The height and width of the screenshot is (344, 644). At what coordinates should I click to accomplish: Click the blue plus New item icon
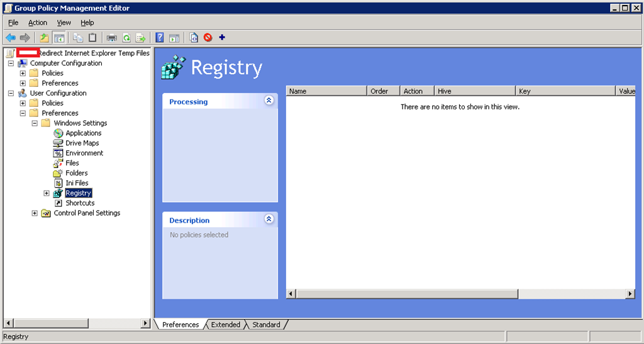pyautogui.click(x=222, y=37)
